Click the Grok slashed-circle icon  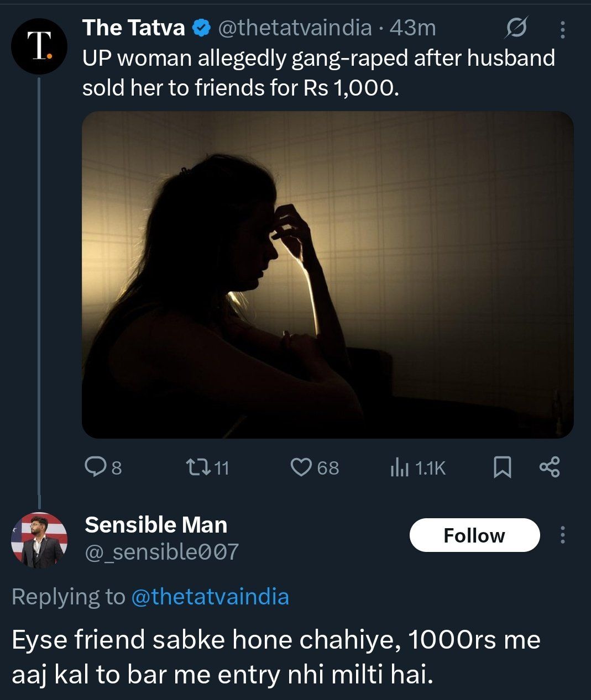tap(515, 28)
